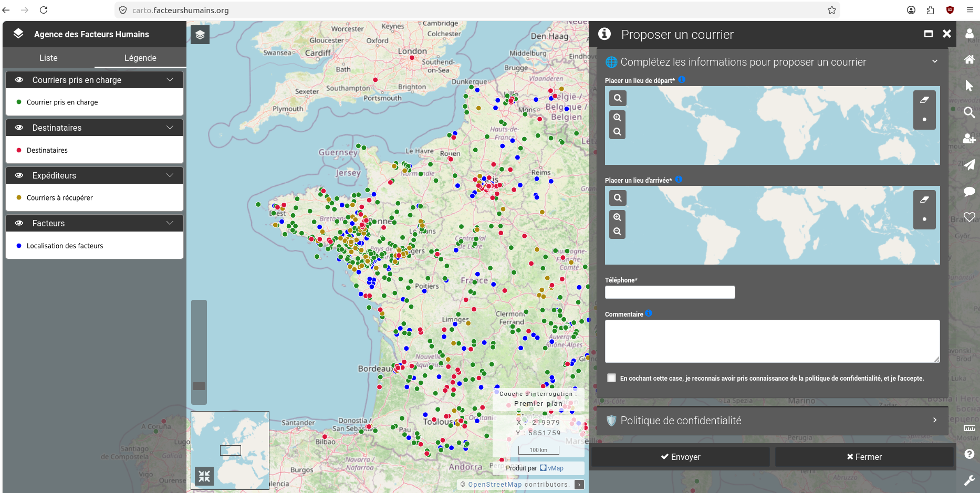
Task: Open the speech bubble comment tool
Action: 969,191
